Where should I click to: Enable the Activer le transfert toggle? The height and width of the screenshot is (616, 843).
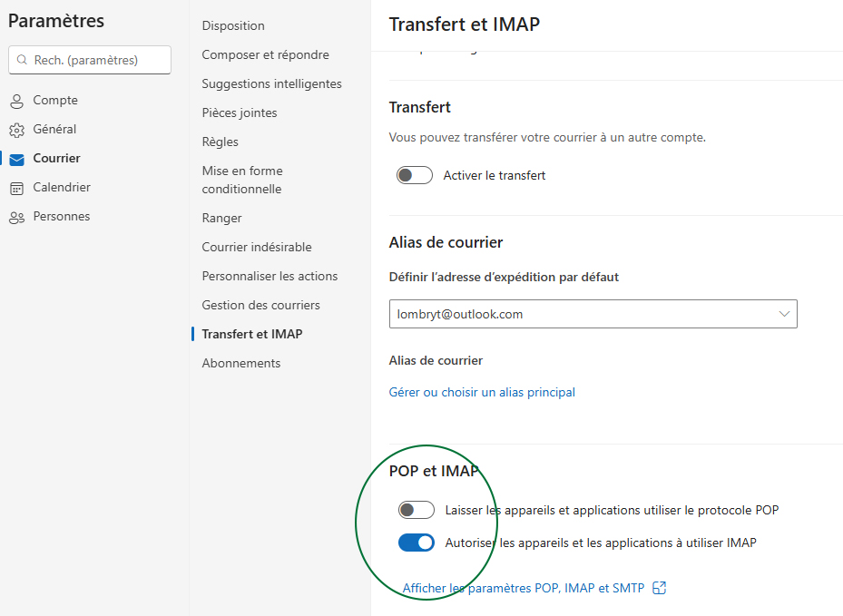415,175
